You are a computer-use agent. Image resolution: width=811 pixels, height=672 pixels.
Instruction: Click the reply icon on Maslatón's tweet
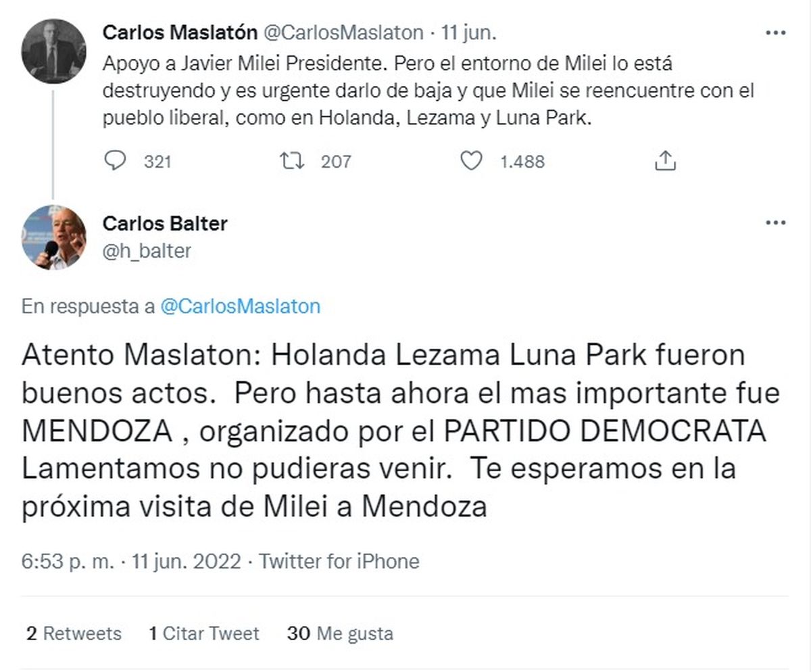tap(117, 161)
